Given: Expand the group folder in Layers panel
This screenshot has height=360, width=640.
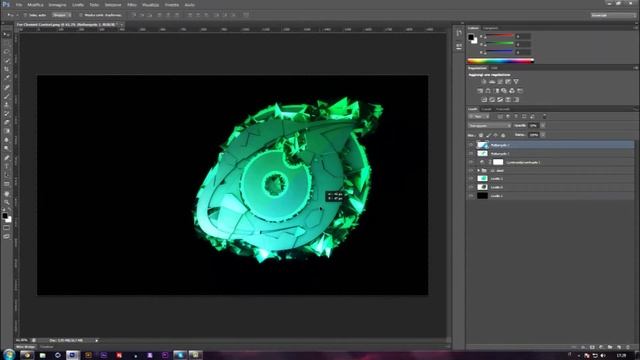Looking at the screenshot, I should [478, 171].
